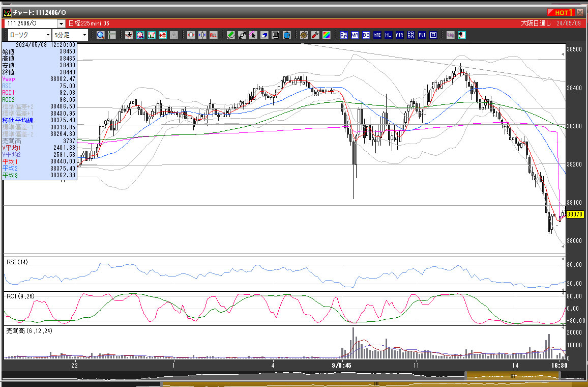Toggle the VWAP indicator button

coord(343,35)
